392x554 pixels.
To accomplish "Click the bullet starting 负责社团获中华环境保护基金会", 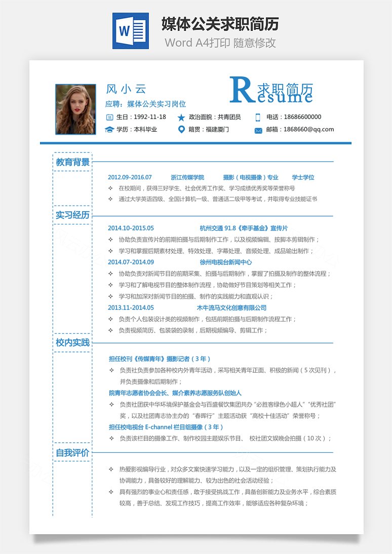I will coord(223,410).
